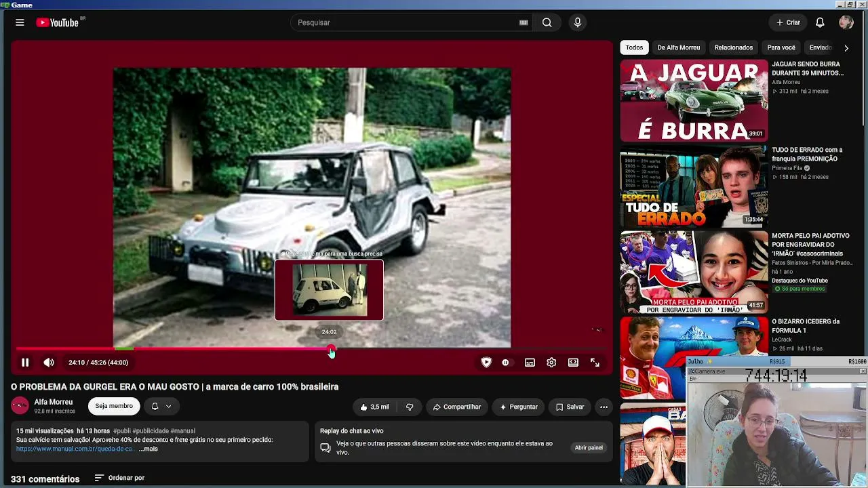Select the Para você filter chip

point(781,47)
